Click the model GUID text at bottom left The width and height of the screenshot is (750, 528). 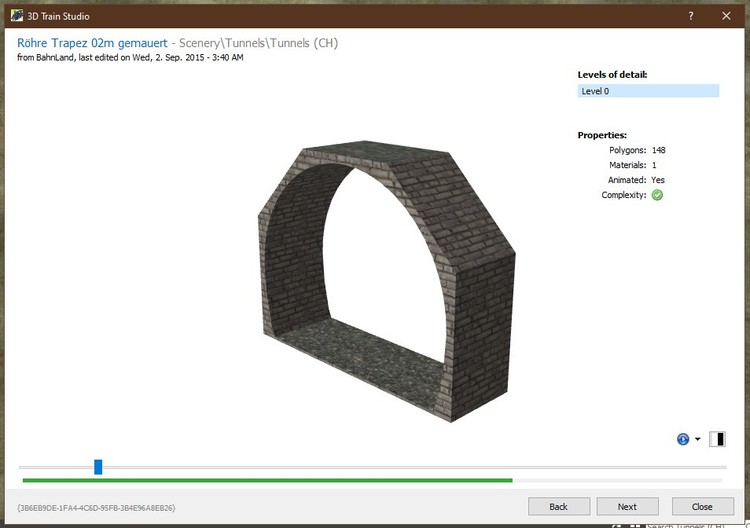97,507
